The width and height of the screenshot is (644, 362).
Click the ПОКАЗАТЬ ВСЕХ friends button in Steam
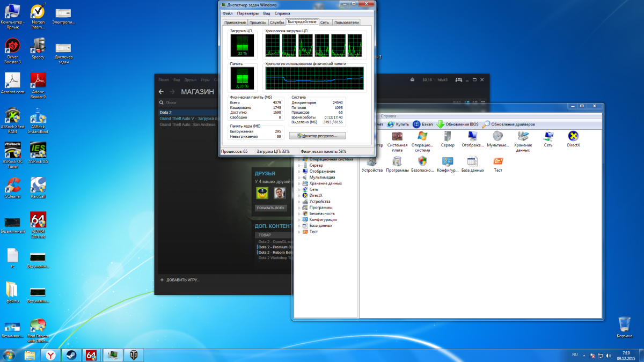(271, 208)
